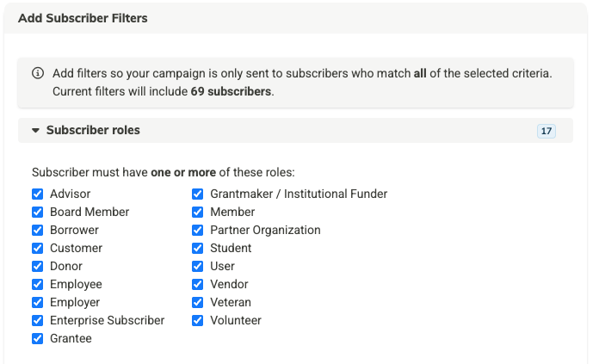This screenshot has height=364, width=599.
Task: Toggle the Grantee role checkbox
Action: [38, 338]
